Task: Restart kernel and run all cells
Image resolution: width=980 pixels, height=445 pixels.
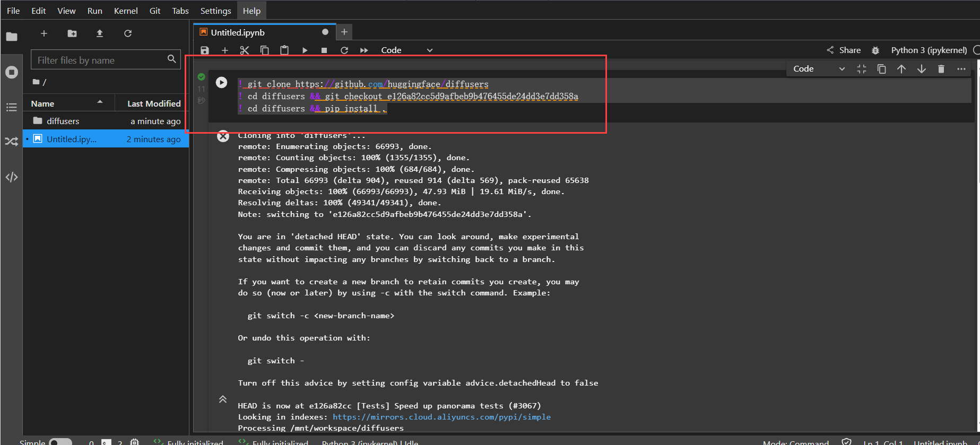Action: pos(364,50)
